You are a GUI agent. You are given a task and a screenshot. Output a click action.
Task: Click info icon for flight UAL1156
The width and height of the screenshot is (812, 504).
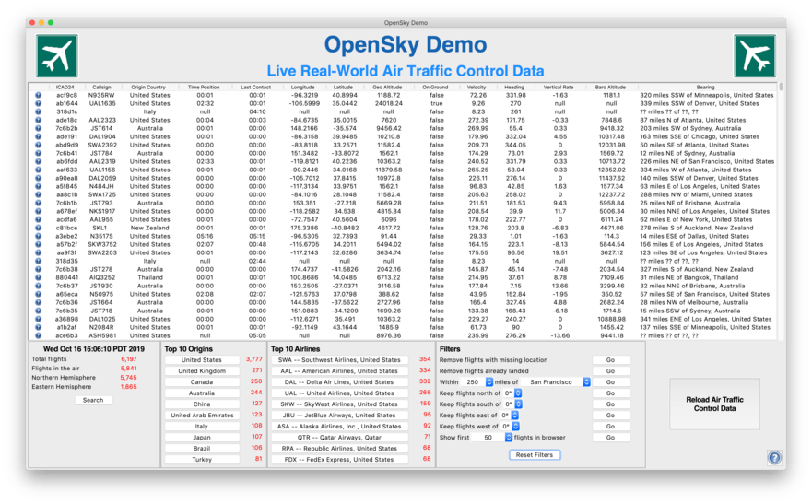pyautogui.click(x=39, y=170)
